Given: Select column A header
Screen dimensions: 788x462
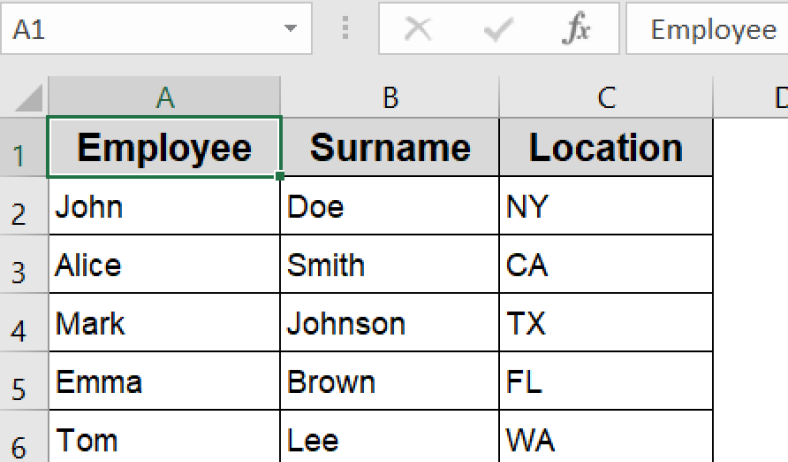Looking at the screenshot, I should pyautogui.click(x=165, y=97).
